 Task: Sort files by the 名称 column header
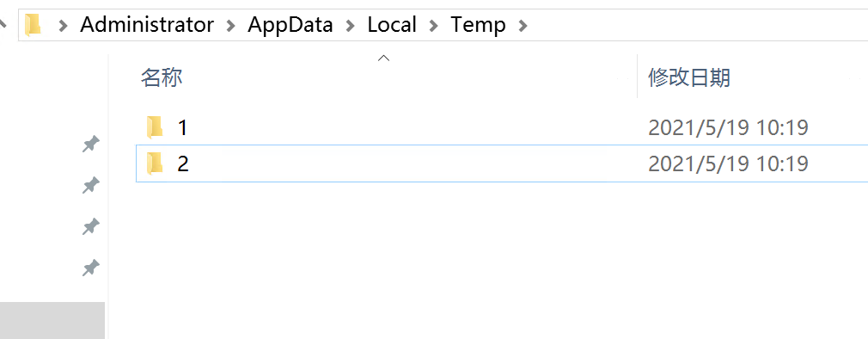pyautogui.click(x=162, y=78)
